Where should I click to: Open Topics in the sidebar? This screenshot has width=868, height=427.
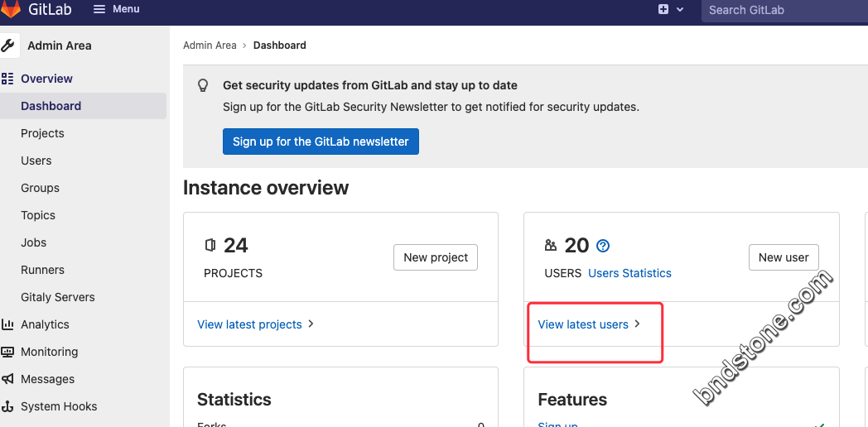click(x=38, y=215)
